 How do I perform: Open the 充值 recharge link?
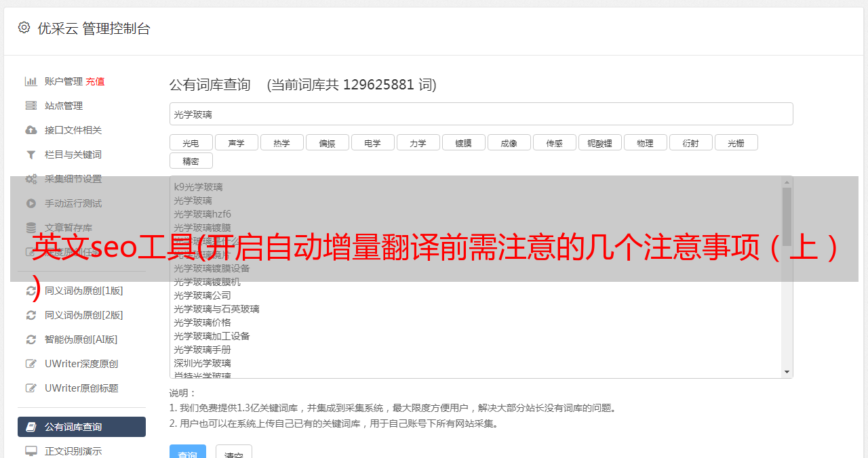95,81
